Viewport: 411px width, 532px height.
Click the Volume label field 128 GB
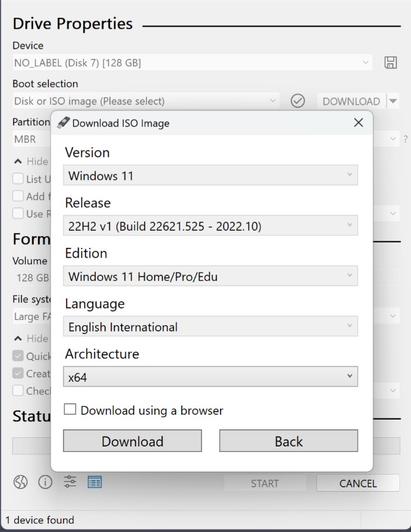32,277
